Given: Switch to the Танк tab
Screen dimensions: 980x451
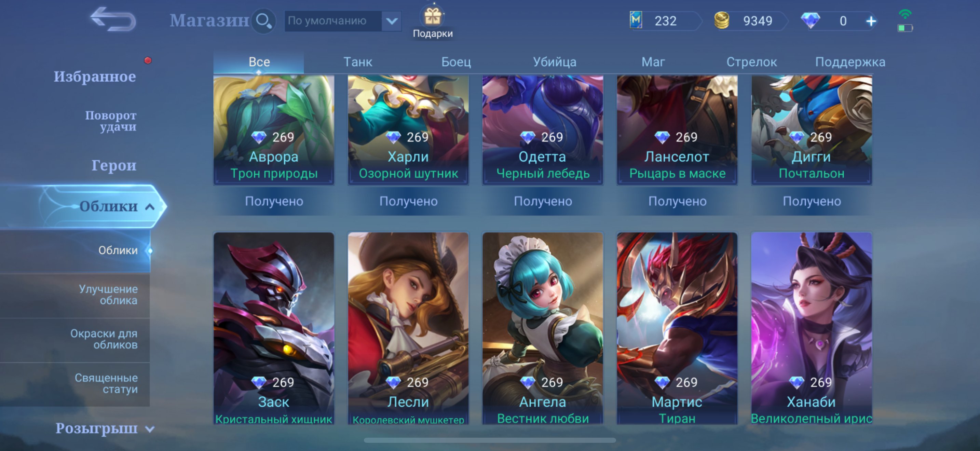Looking at the screenshot, I should [x=358, y=62].
